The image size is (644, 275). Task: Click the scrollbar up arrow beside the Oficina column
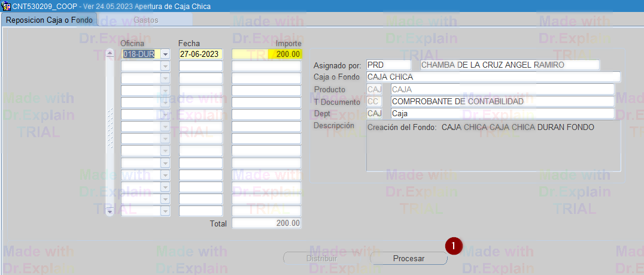point(110,54)
